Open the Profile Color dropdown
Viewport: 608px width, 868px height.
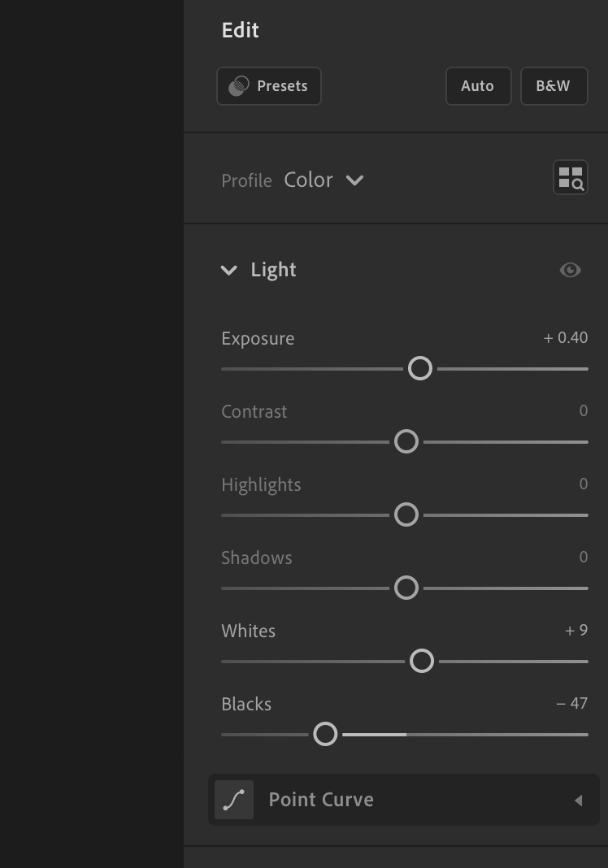(x=324, y=180)
